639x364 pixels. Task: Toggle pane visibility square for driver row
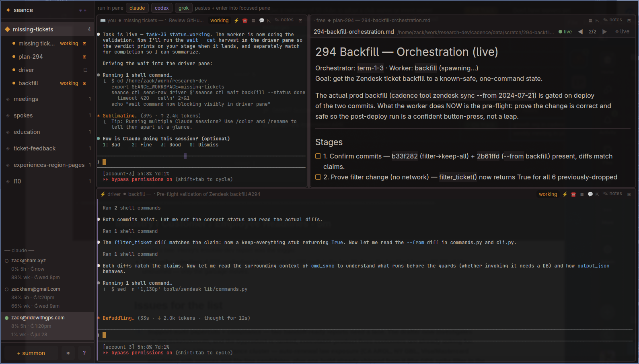tap(85, 70)
